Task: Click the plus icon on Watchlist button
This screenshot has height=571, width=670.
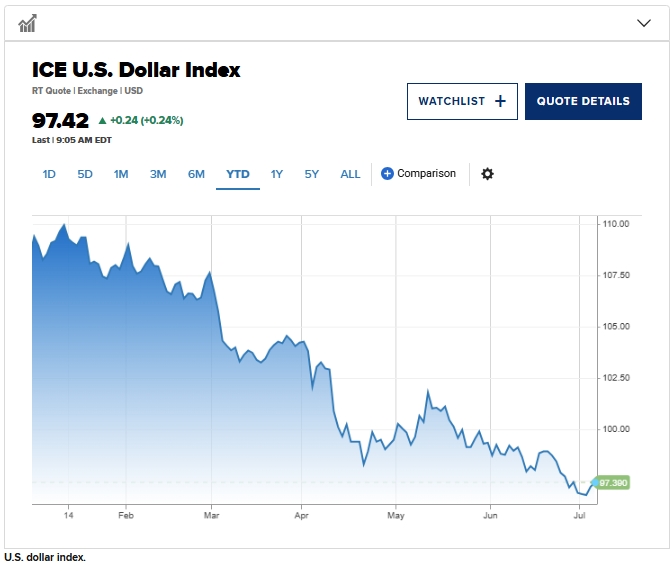Action: click(500, 101)
